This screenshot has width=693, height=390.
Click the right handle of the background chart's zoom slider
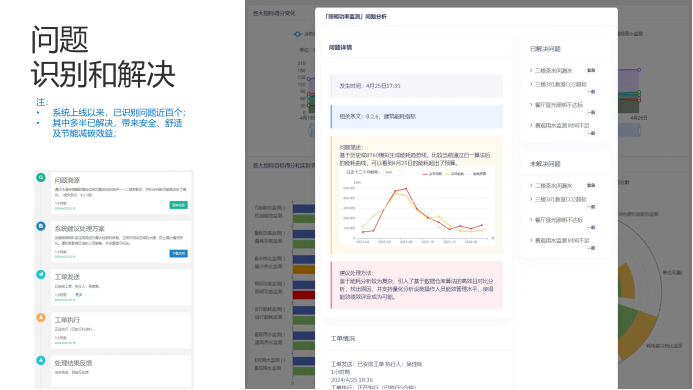pyautogui.click(x=639, y=131)
